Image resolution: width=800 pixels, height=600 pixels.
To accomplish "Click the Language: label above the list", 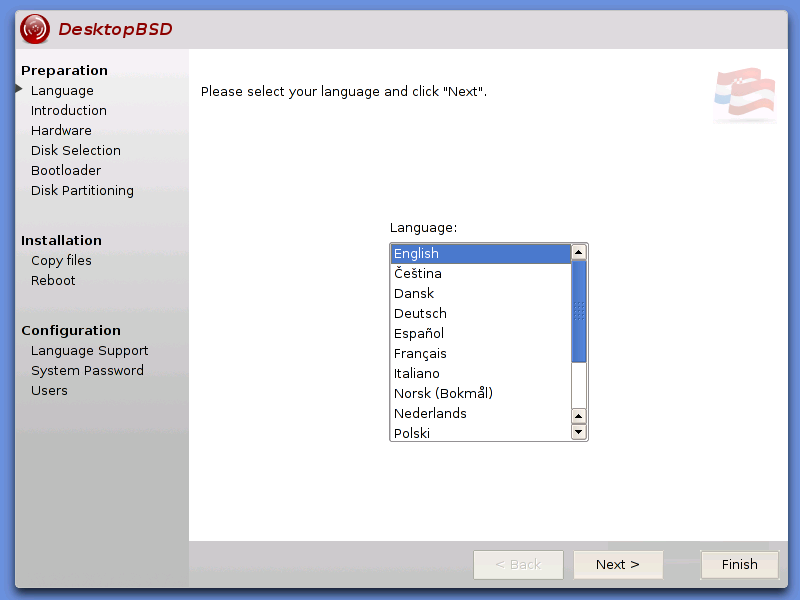I will point(423,228).
